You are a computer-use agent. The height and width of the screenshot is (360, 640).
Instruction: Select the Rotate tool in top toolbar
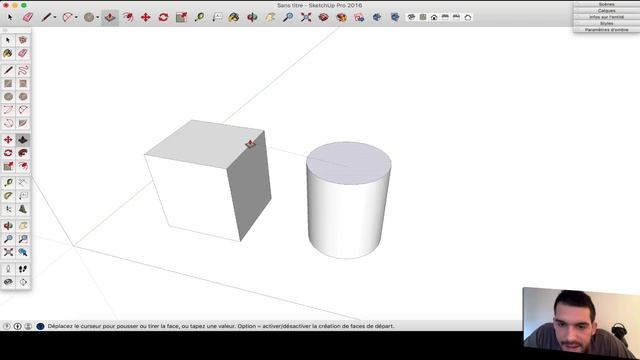click(163, 17)
